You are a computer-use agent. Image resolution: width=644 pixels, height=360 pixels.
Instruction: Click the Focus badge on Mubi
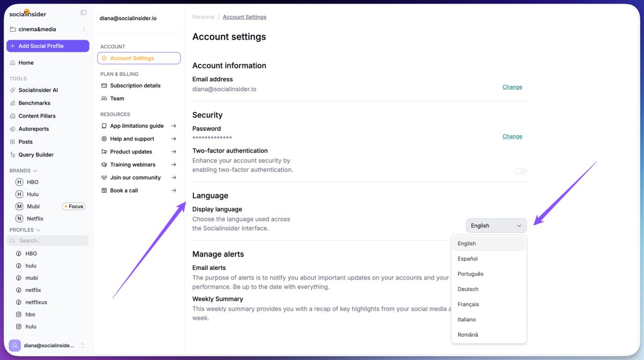click(x=74, y=207)
